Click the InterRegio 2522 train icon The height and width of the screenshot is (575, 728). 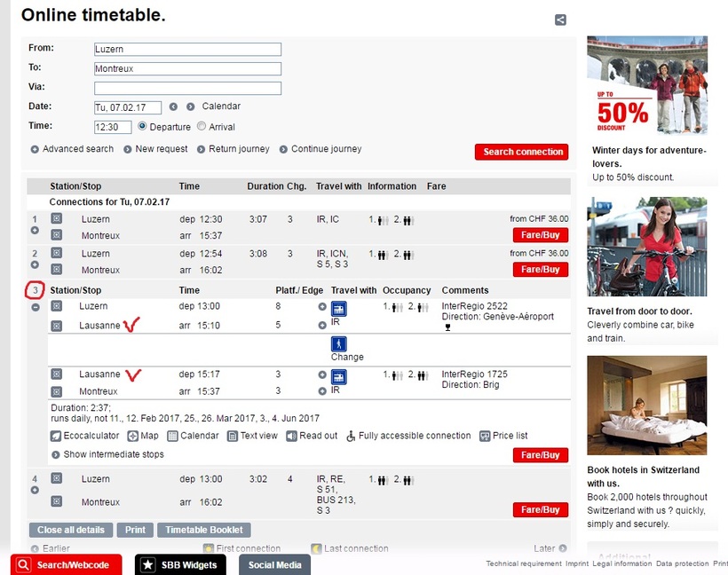tap(339, 309)
